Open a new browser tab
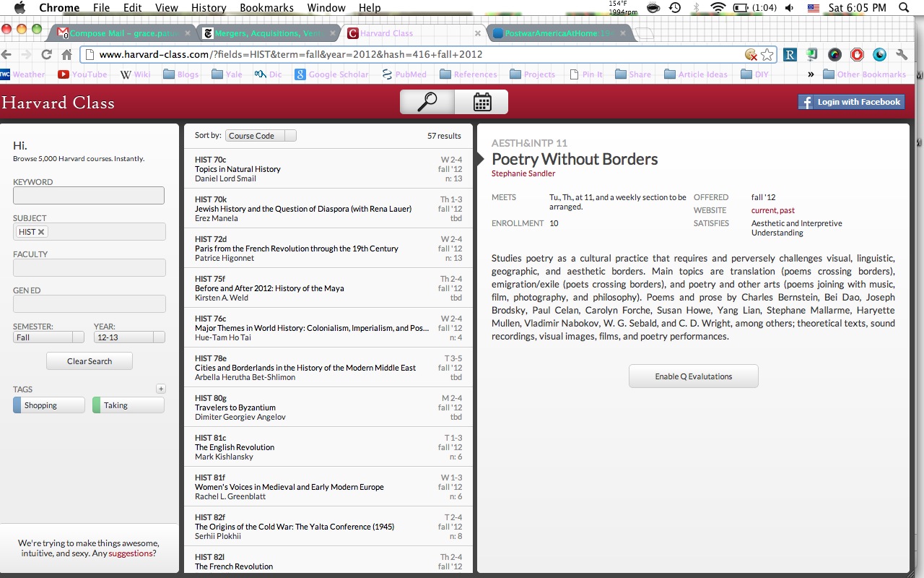924x578 pixels. 645,33
